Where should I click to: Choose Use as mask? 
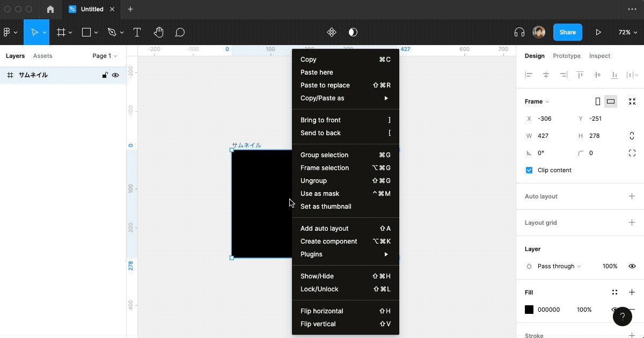coord(346,194)
